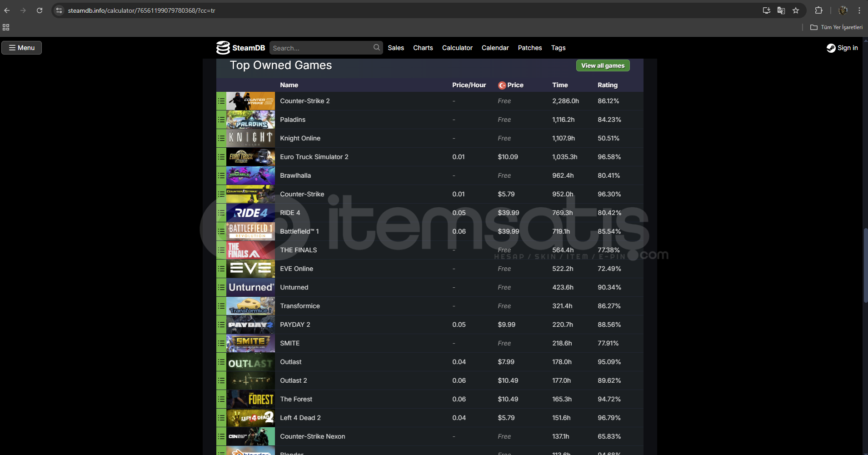The image size is (868, 455).
Task: Click the SteamDB logo icon
Action: 223,48
